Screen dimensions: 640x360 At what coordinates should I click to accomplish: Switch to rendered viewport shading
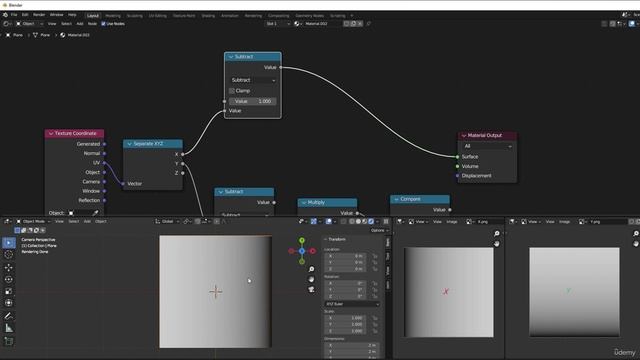[371, 221]
